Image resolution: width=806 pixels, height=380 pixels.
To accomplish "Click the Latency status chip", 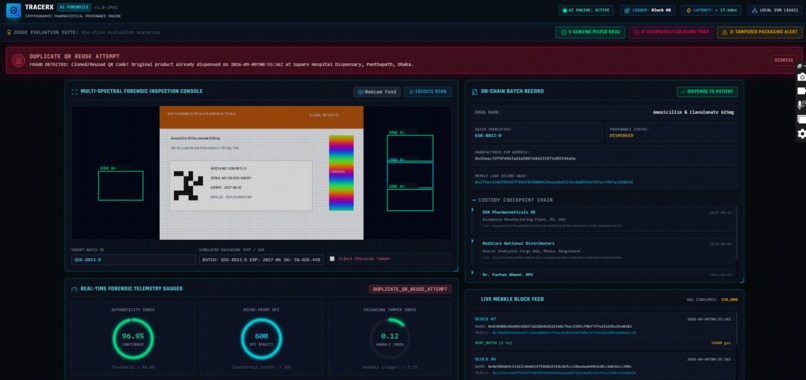I will 712,10.
